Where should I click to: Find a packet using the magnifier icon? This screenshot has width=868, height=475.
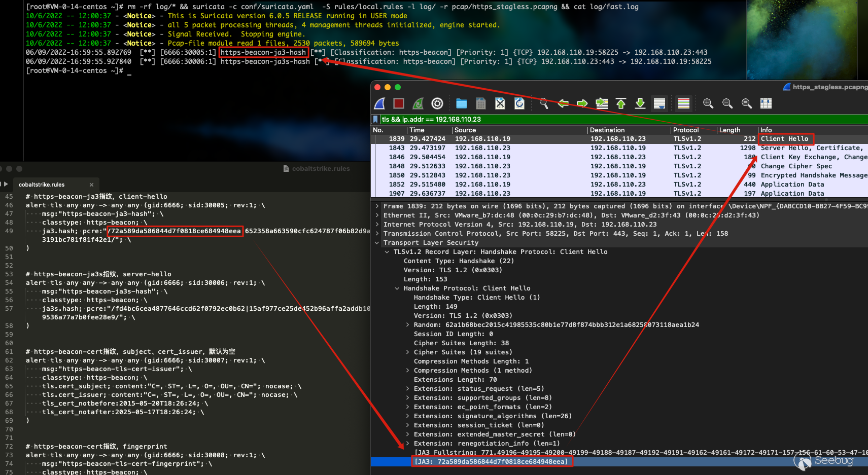point(544,104)
